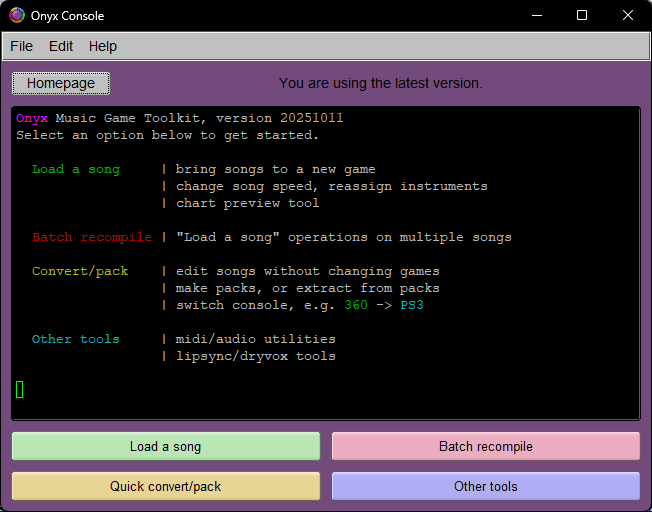Click green 'Load a song' console text
The width and height of the screenshot is (652, 512).
[76, 169]
